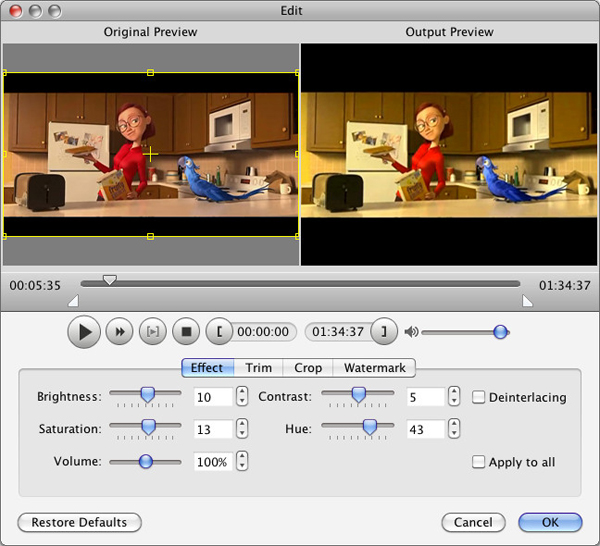Click Restore Defaults button
Image resolution: width=600 pixels, height=546 pixels.
tap(80, 522)
